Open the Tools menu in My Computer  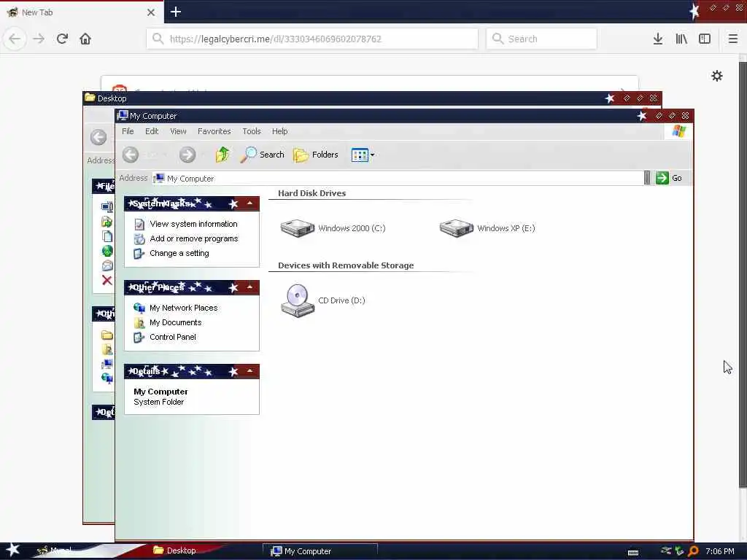coord(252,131)
